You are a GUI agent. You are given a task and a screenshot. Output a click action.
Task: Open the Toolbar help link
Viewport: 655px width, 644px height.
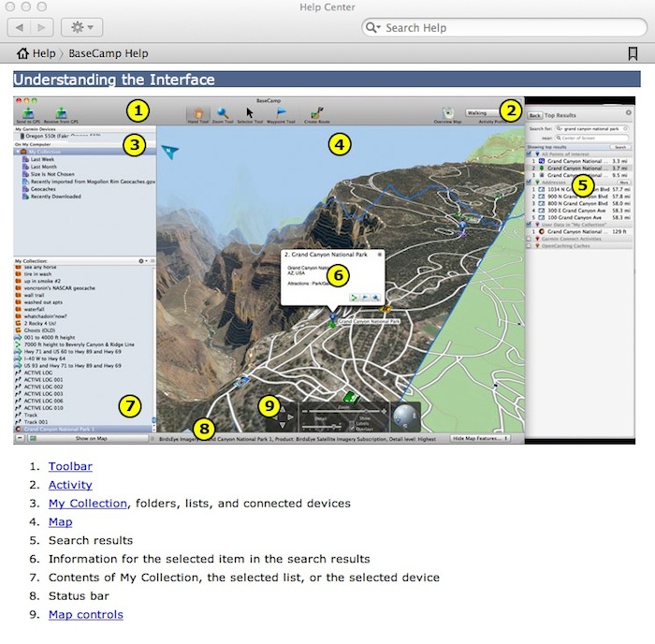tap(70, 466)
